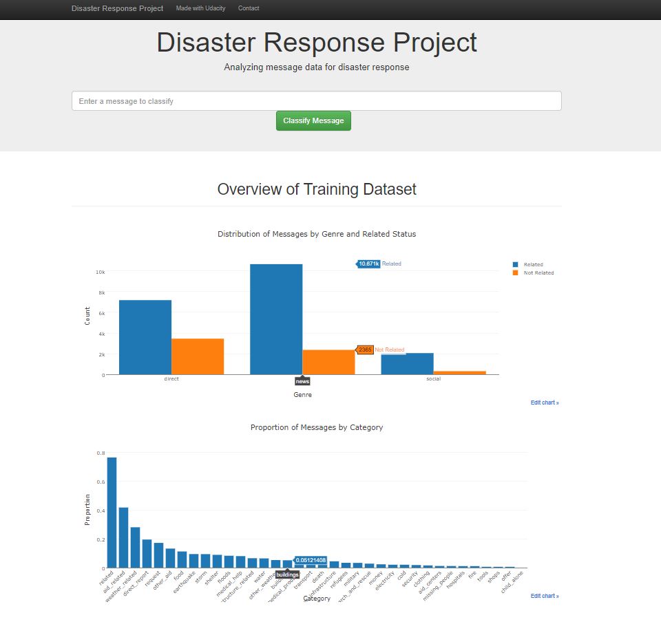The image size is (661, 644).
Task: Click the 'refugees' axis label
Action: coord(339,579)
